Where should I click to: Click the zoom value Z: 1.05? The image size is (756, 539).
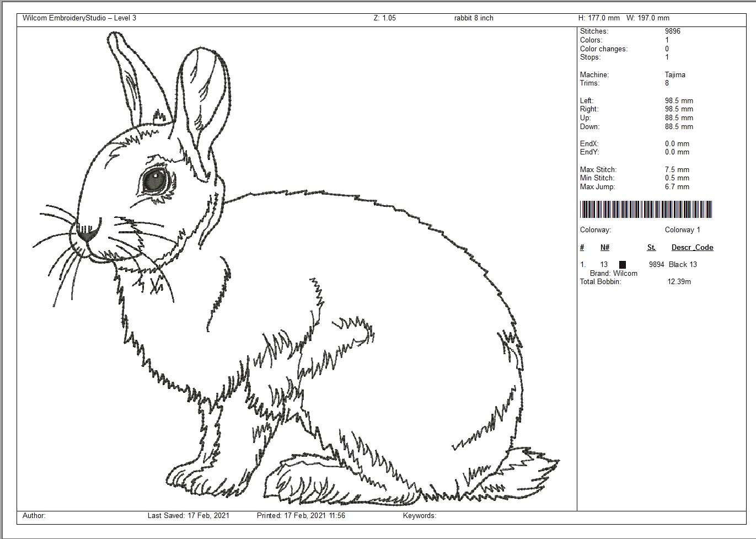[384, 18]
